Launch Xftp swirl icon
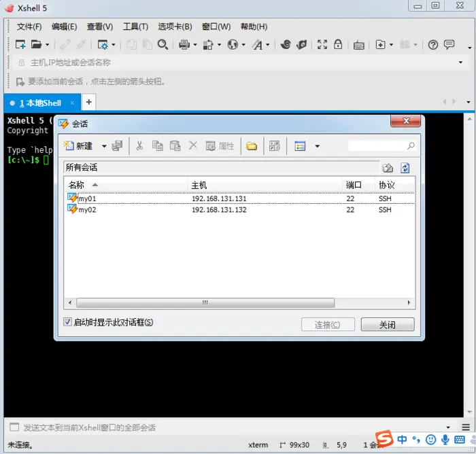This screenshot has height=454, width=476. pos(286,45)
